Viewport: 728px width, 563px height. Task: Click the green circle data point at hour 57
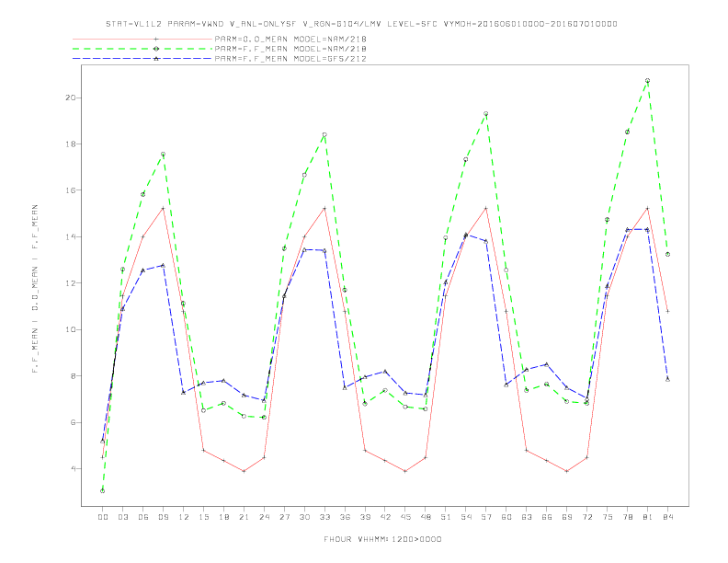(x=486, y=113)
